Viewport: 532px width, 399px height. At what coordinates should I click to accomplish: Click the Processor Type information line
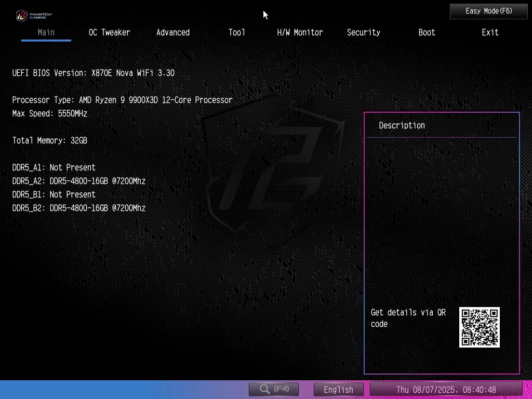click(122, 100)
